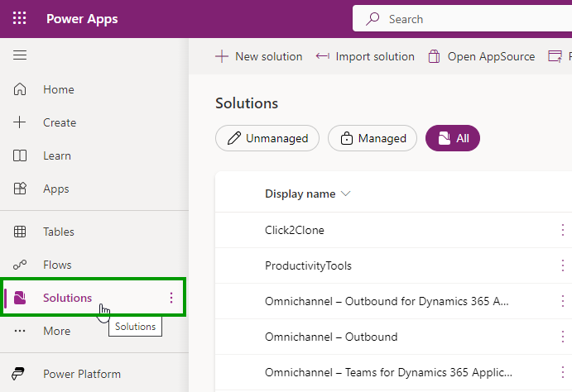Screen dimensions: 572x392
Task: Open ProductivityTools row's more options dots
Action: click(563, 265)
